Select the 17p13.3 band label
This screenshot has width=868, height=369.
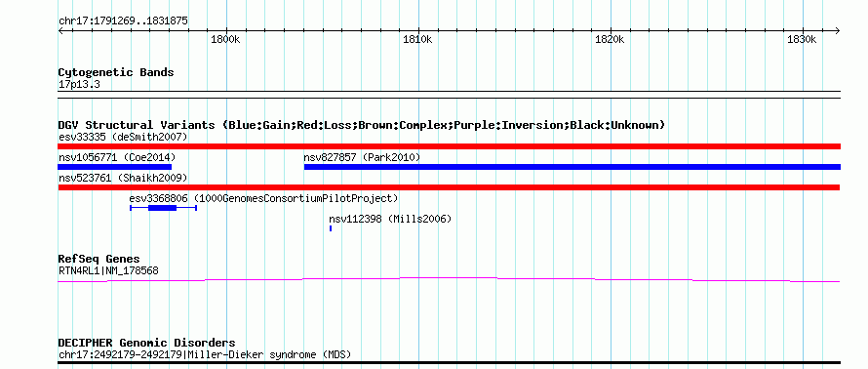79,85
